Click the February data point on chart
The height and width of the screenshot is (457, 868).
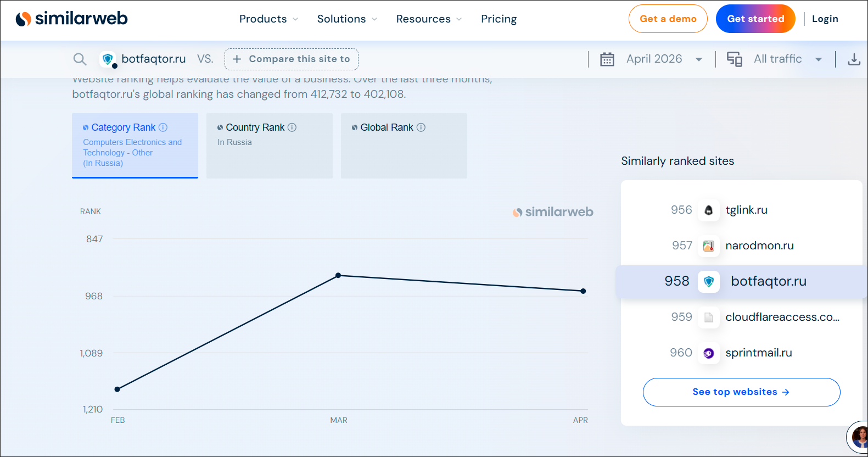coord(117,389)
